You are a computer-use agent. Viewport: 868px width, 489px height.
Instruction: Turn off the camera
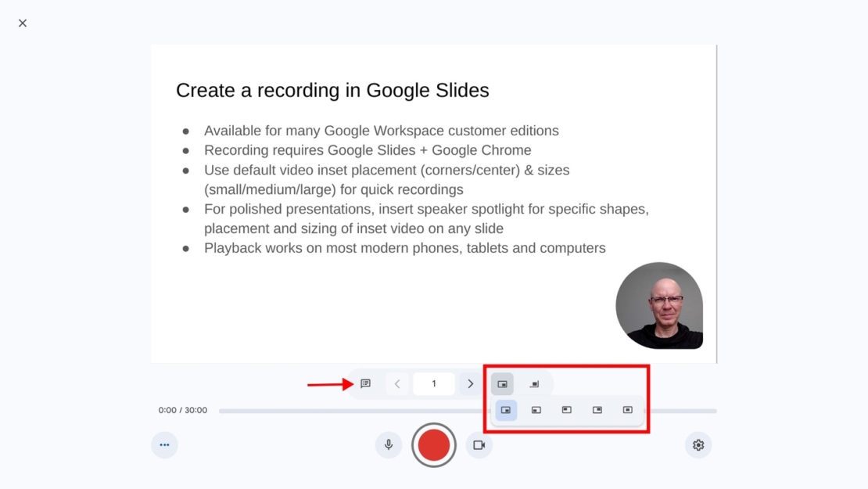[x=479, y=444]
